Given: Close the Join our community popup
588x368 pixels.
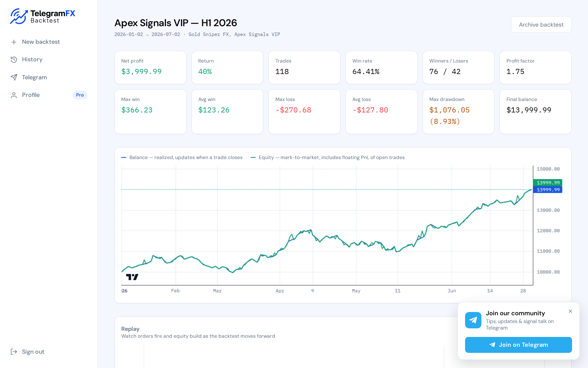Looking at the screenshot, I should pyautogui.click(x=570, y=311).
